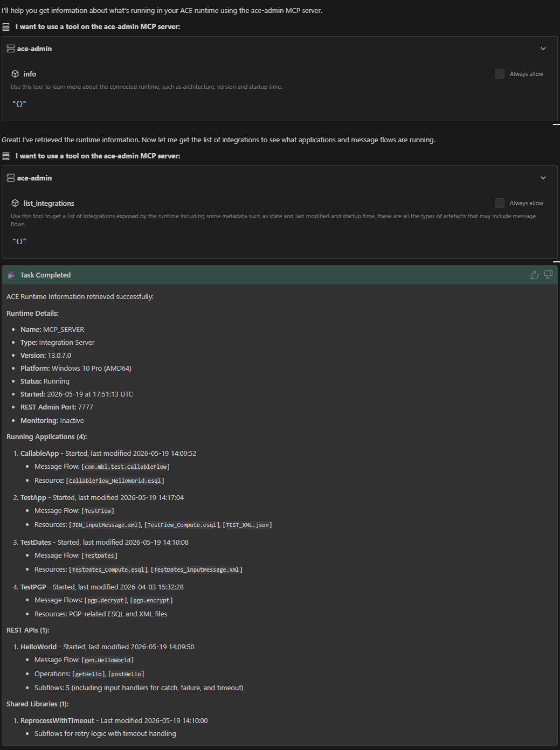Click the pgp.decrypt message flow label
This screenshot has width=560, height=750.
point(106,600)
